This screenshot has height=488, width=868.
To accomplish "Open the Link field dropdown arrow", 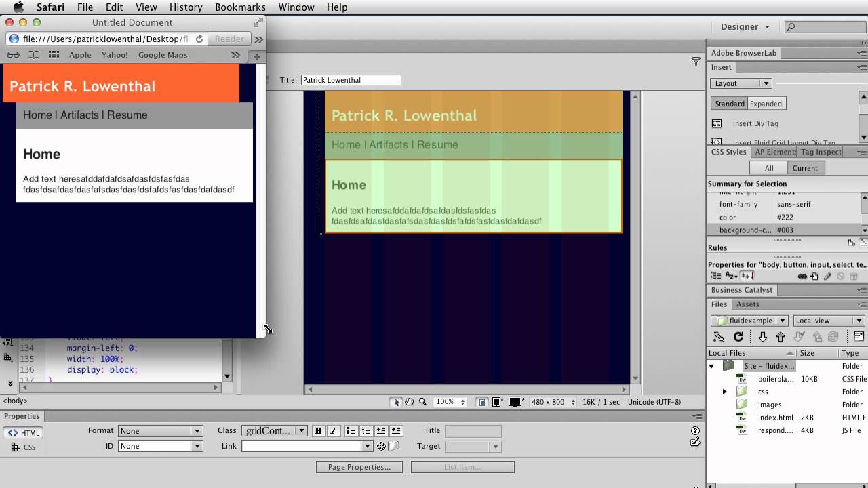I will click(367, 446).
